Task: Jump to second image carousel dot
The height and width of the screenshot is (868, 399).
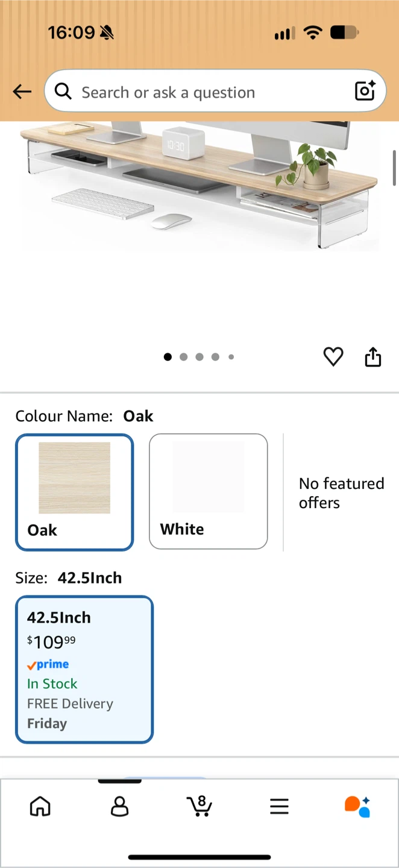Action: 184,357
